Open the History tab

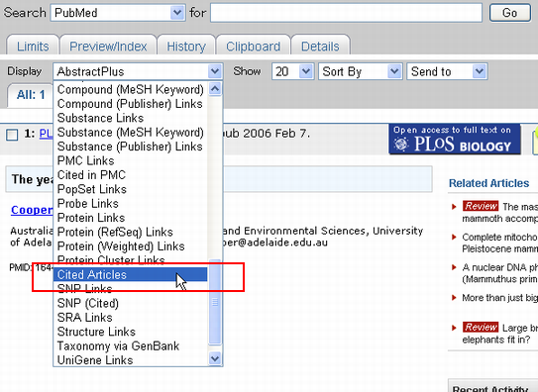pyautogui.click(x=186, y=46)
